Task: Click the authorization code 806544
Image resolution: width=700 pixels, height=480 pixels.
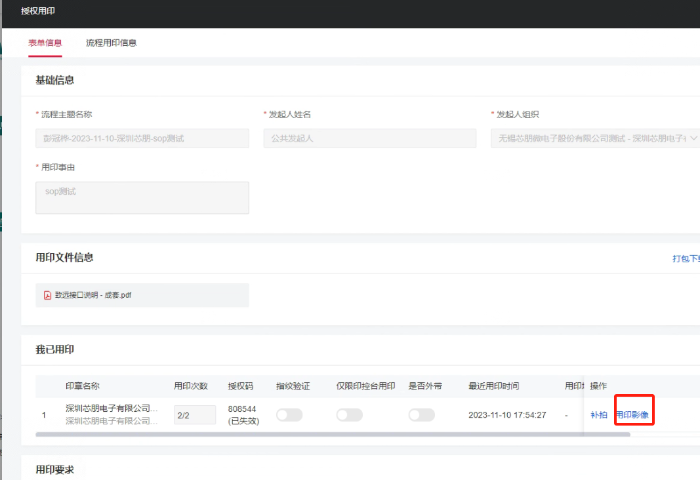Action: 242,408
